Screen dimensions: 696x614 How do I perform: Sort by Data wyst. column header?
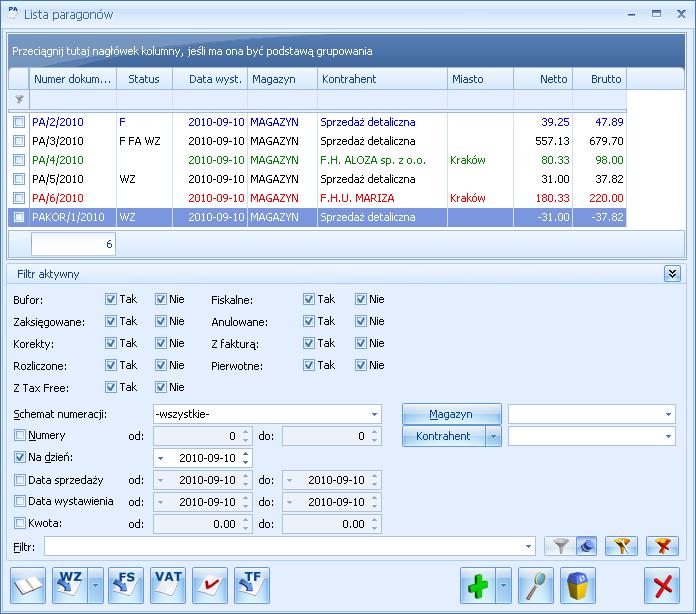(x=210, y=79)
